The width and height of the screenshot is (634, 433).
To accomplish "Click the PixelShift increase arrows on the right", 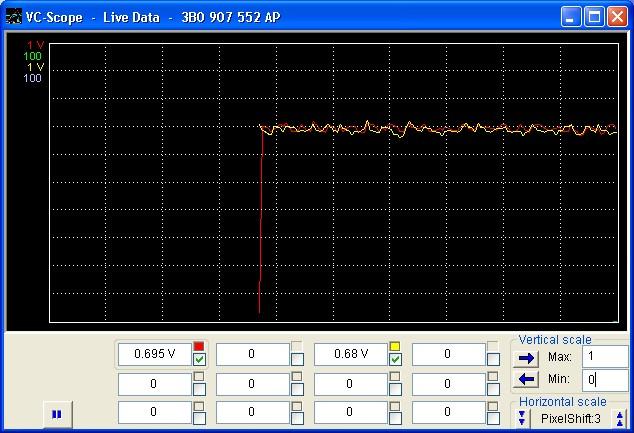I will 620,418.
